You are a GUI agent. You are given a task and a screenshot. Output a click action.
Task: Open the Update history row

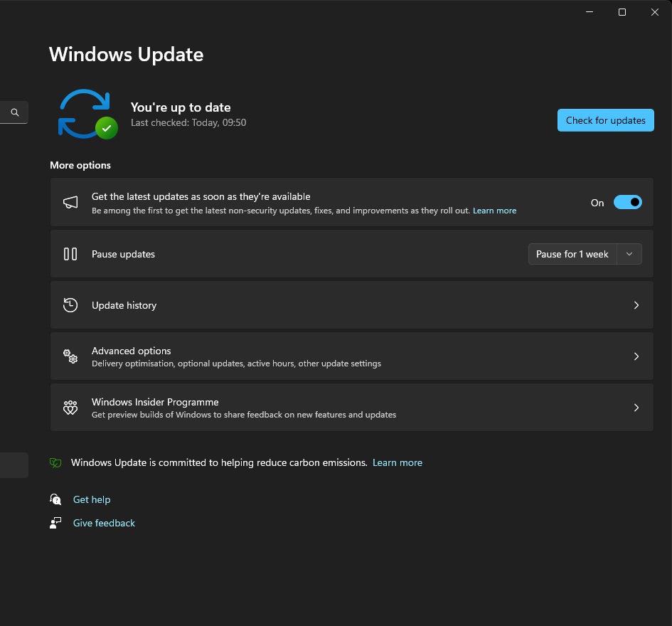point(352,305)
